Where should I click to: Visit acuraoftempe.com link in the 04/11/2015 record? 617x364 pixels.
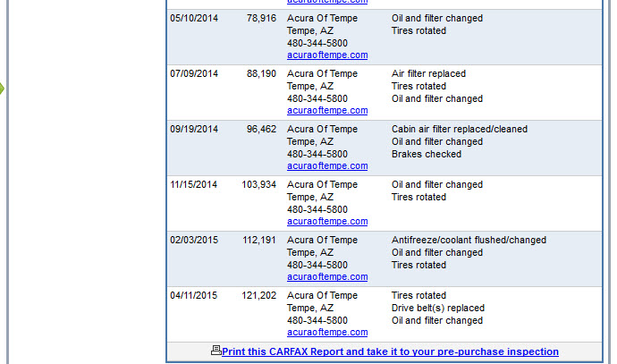click(327, 333)
